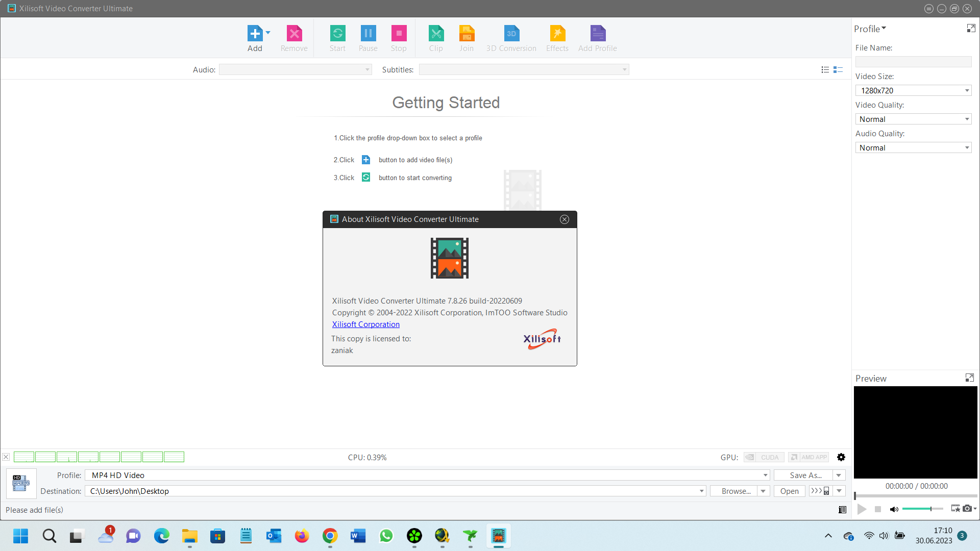Screen dimensions: 980x551
Task: Switch to simple list view icon
Action: pos(825,69)
